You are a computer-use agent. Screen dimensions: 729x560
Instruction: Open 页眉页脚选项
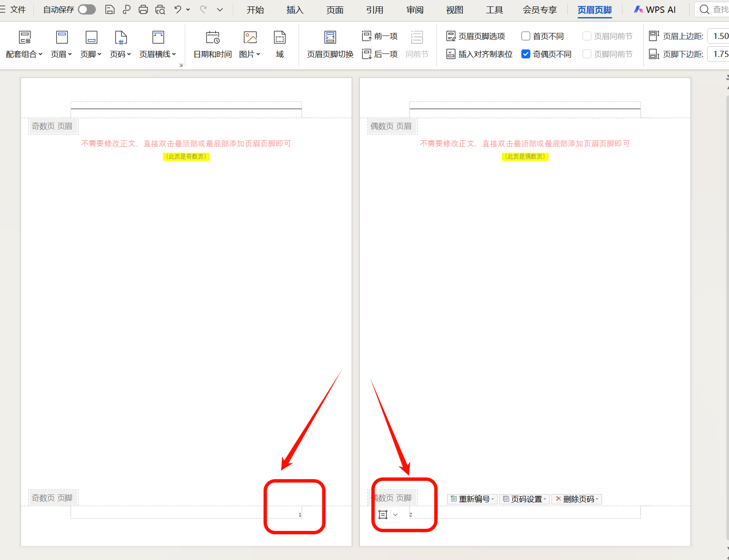476,36
